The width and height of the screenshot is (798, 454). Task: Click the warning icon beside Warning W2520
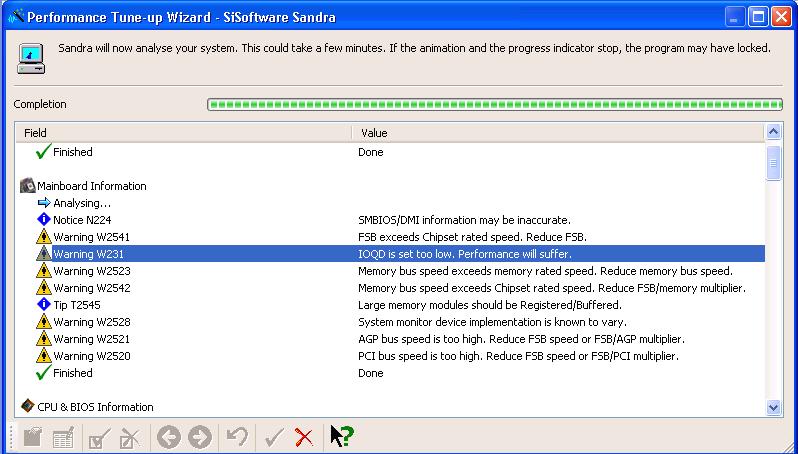44,355
